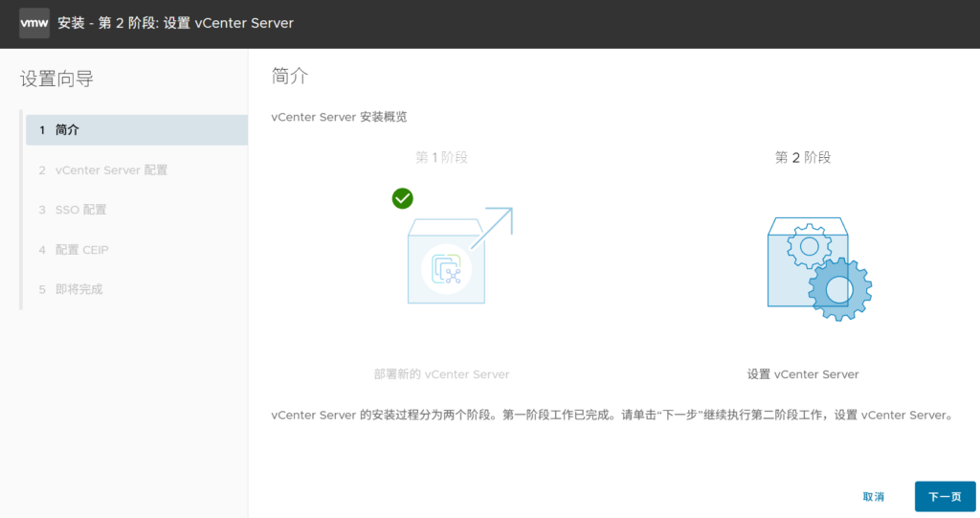Click the 简介 page heading
Screen dimensions: 980x518
(290, 76)
